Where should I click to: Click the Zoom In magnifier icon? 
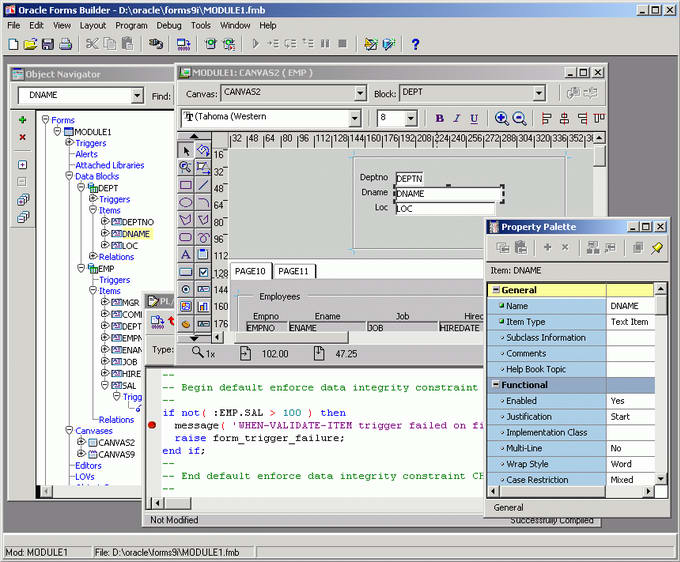pos(501,118)
